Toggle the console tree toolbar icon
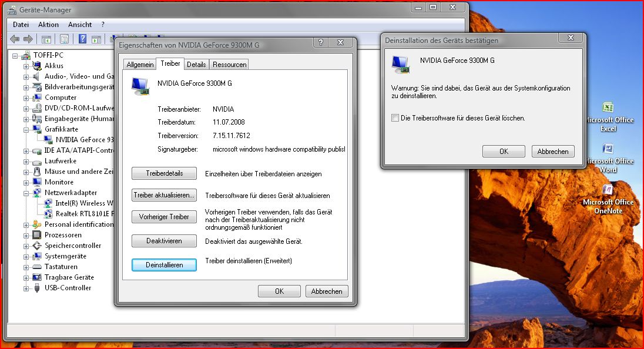 click(46, 39)
